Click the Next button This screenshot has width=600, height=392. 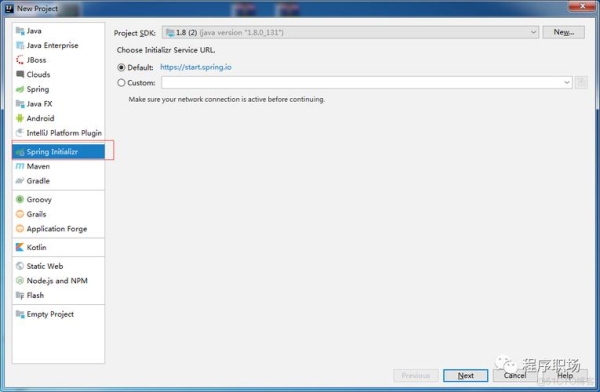(465, 376)
